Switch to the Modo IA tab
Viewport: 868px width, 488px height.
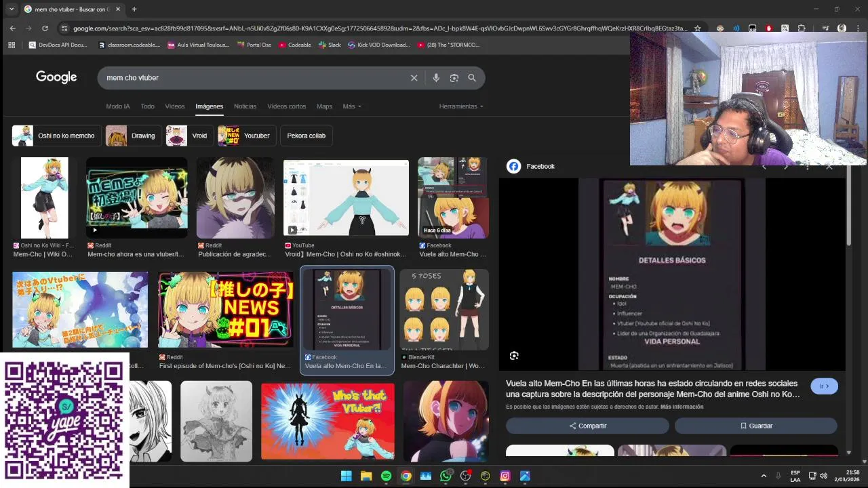pyautogui.click(x=117, y=106)
